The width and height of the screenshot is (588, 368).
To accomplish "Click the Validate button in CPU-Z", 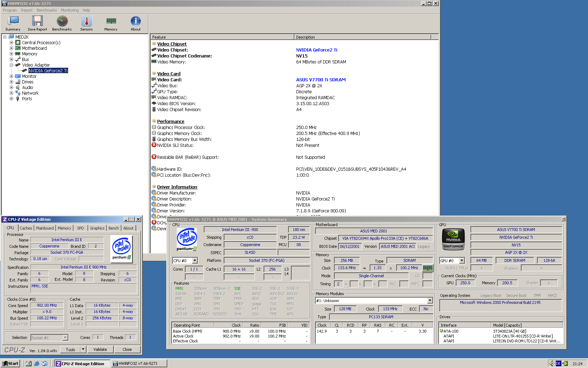I will tap(100, 349).
